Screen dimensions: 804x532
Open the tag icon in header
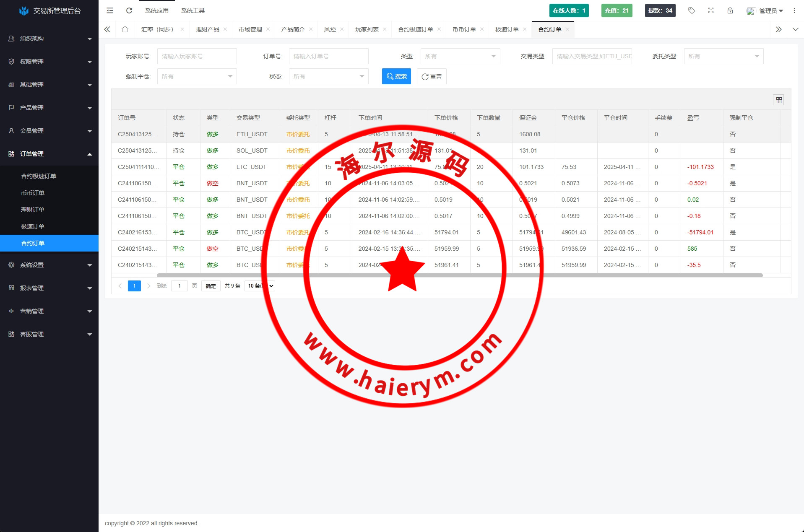pos(692,10)
